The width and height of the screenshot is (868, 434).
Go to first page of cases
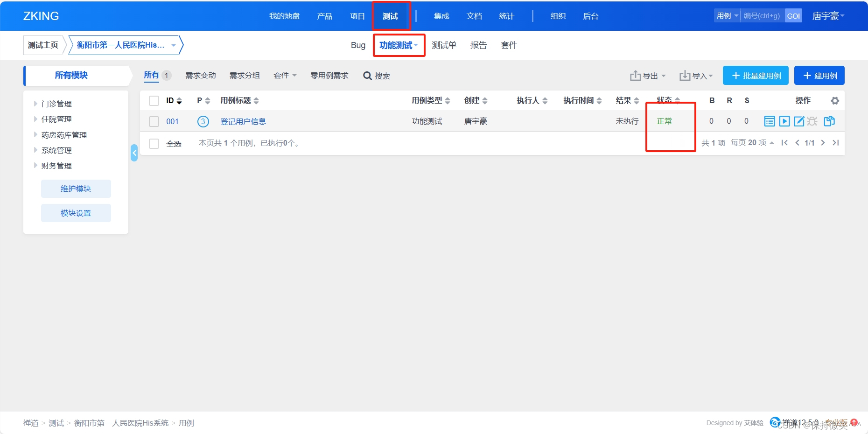[784, 143]
